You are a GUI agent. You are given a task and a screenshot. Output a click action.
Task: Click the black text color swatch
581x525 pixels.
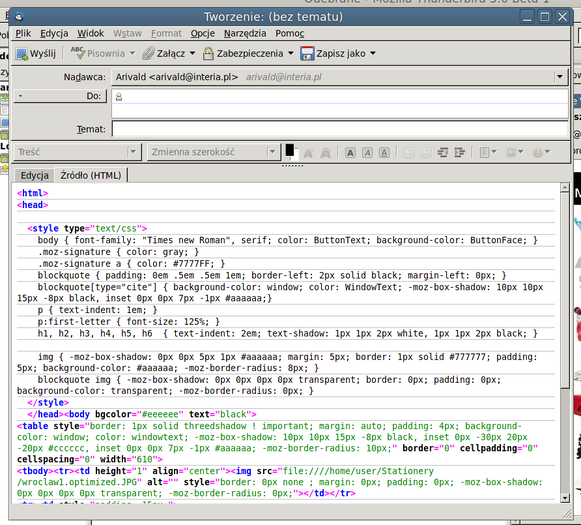coord(290,150)
